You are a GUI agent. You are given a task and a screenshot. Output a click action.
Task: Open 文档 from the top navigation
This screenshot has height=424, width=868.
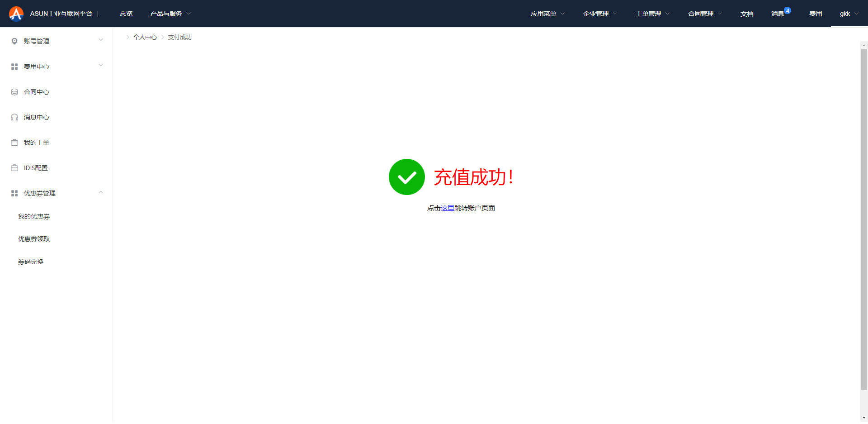pyautogui.click(x=747, y=14)
